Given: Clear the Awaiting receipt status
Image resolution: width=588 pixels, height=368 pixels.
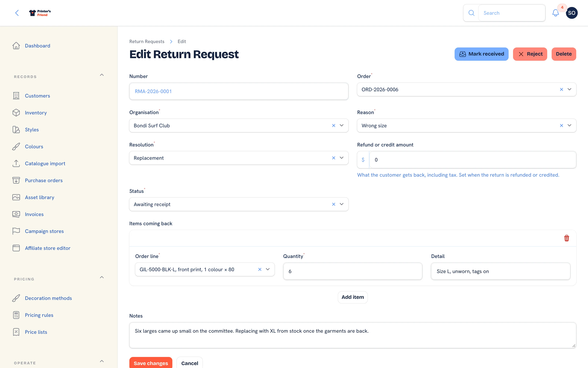Looking at the screenshot, I should pyautogui.click(x=334, y=204).
